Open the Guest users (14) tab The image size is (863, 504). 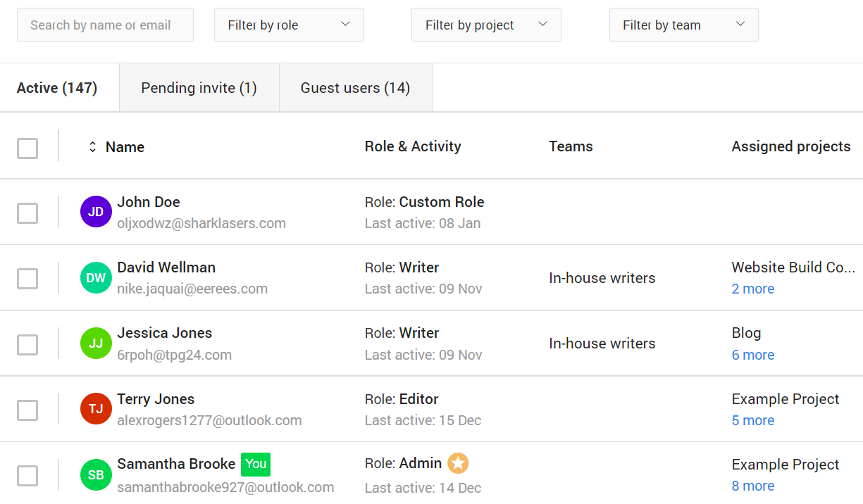[356, 87]
